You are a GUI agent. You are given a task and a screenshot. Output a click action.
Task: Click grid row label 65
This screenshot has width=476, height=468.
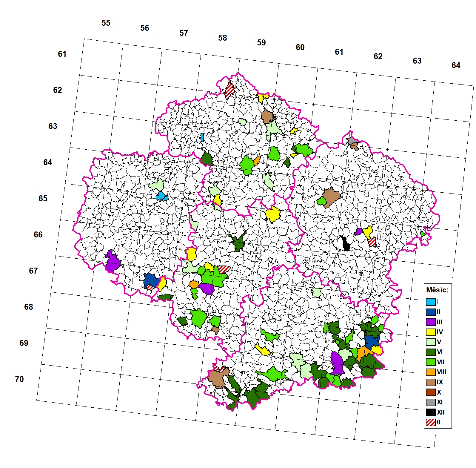(43, 199)
